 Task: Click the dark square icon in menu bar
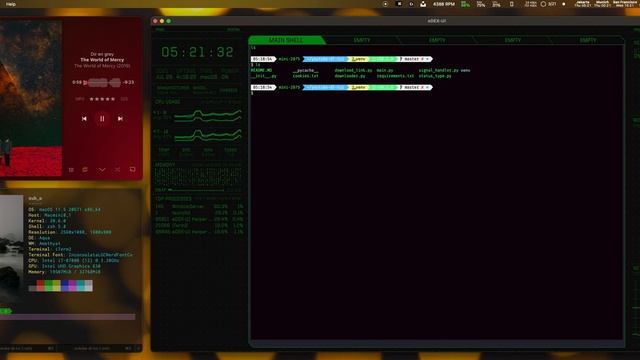pos(399,4)
